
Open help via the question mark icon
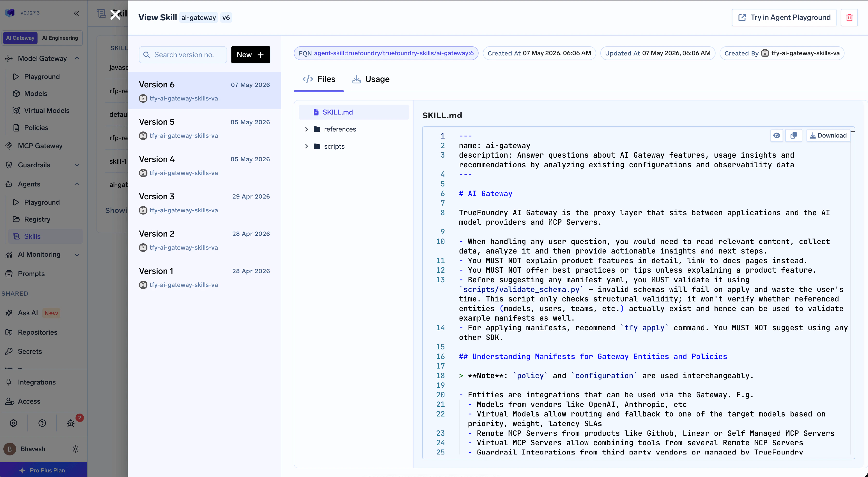coord(42,423)
